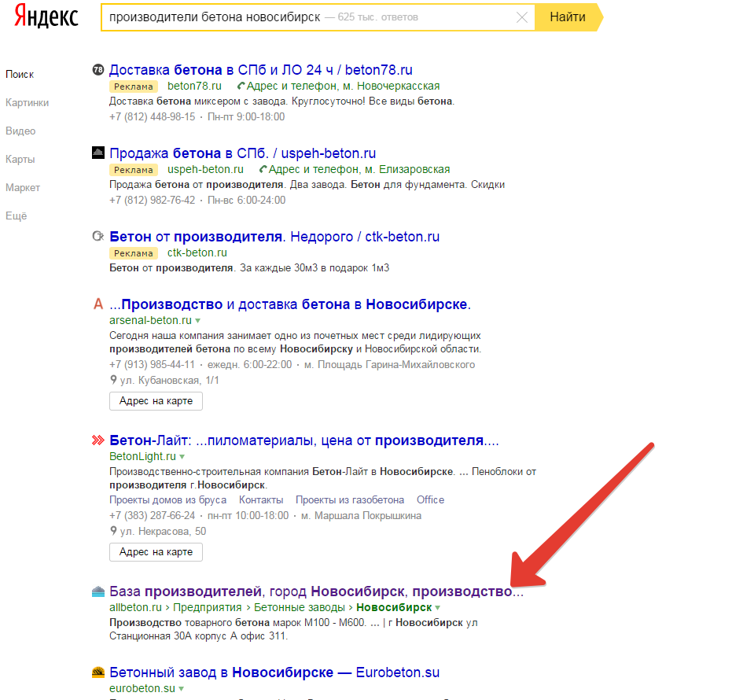Click the 'м. Маршала Покрышкина' metro text

(x=362, y=515)
